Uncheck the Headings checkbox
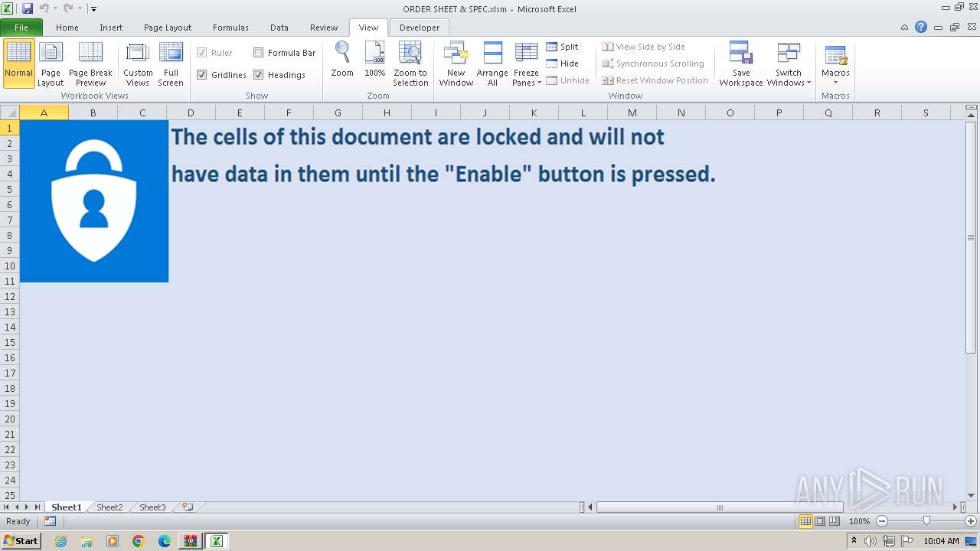The height and width of the screenshot is (551, 980). pyautogui.click(x=259, y=75)
